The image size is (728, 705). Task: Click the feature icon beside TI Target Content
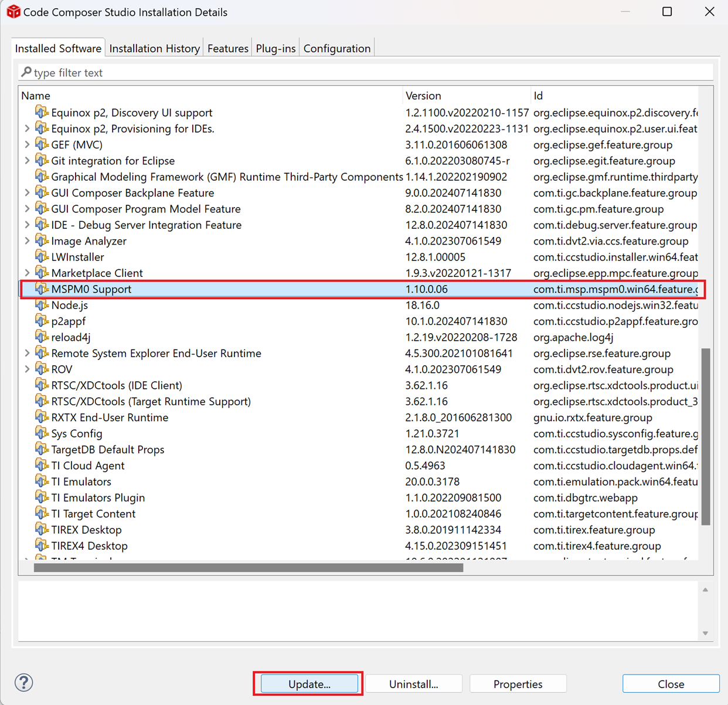point(42,513)
